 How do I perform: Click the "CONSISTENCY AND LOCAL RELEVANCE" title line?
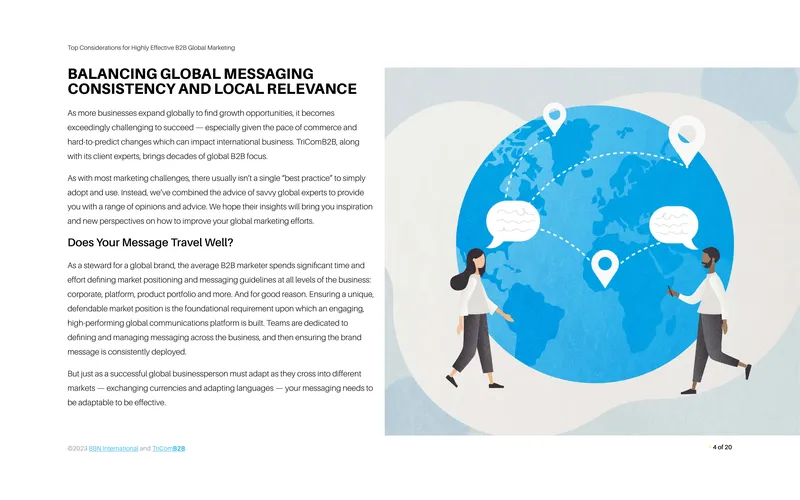[x=212, y=89]
